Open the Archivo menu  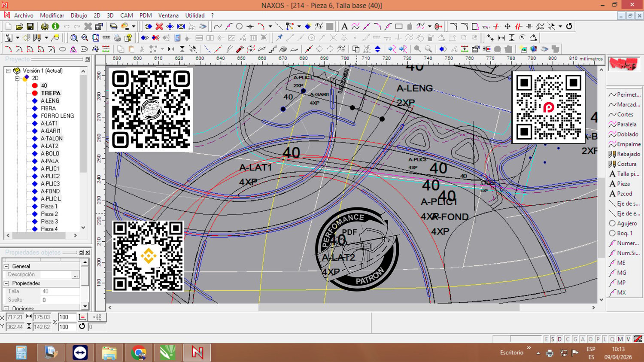point(24,15)
